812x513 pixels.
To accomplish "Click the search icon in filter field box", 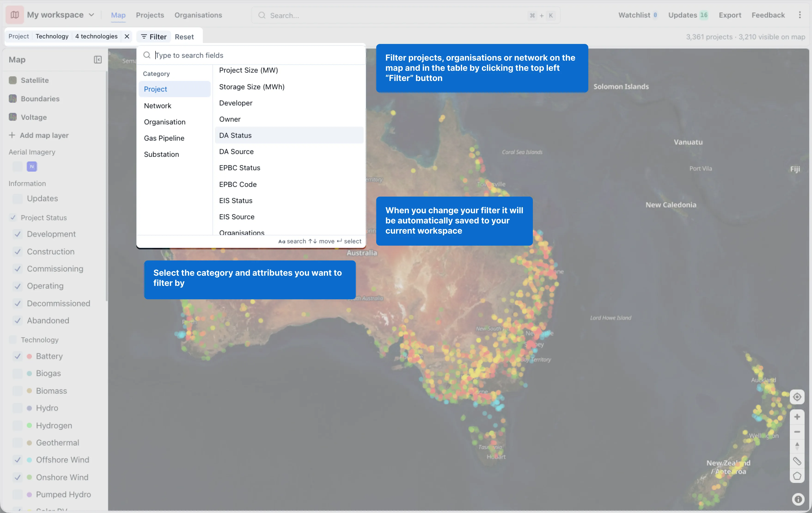I will pyautogui.click(x=147, y=55).
